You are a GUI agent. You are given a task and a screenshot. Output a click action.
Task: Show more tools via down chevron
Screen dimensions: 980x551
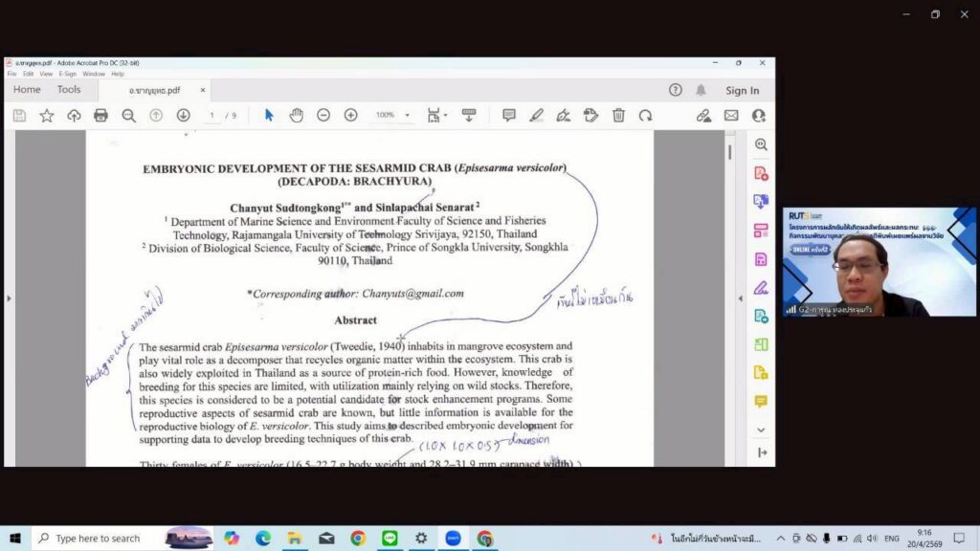tap(761, 430)
